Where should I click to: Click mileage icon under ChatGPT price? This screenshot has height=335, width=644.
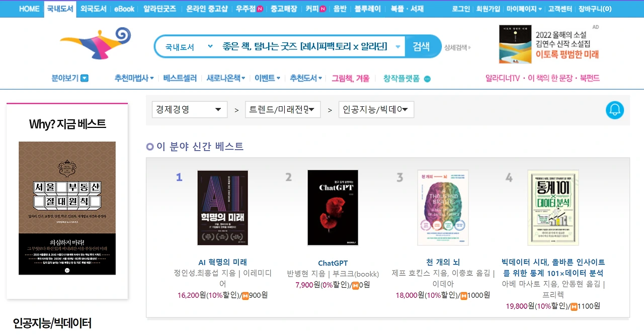coord(355,285)
